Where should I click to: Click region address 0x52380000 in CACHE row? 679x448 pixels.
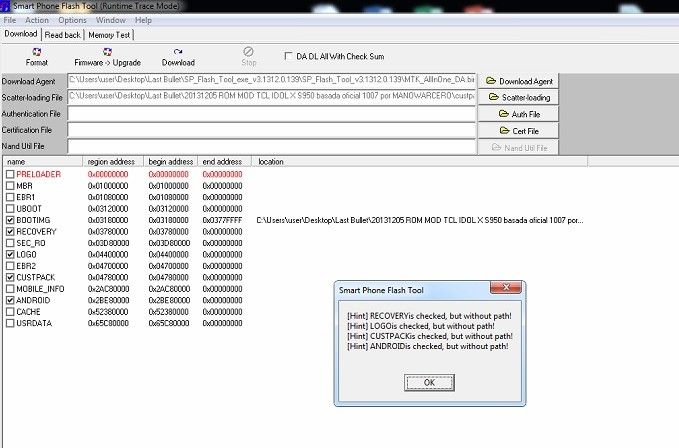click(108, 312)
